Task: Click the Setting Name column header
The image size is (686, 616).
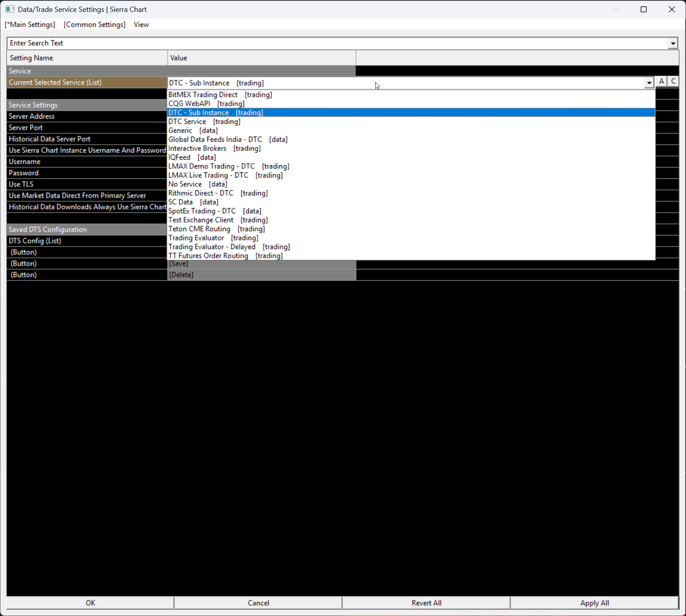Action: point(87,58)
